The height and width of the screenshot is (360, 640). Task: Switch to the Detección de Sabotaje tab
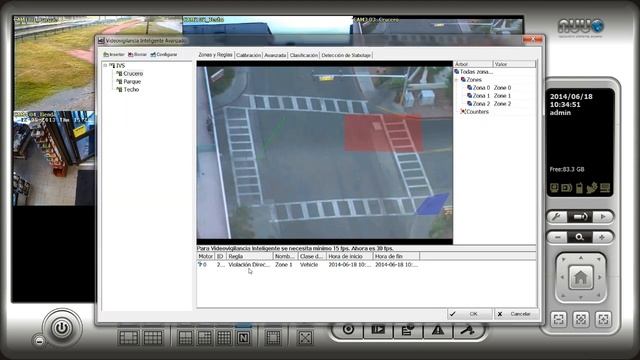tap(346, 55)
